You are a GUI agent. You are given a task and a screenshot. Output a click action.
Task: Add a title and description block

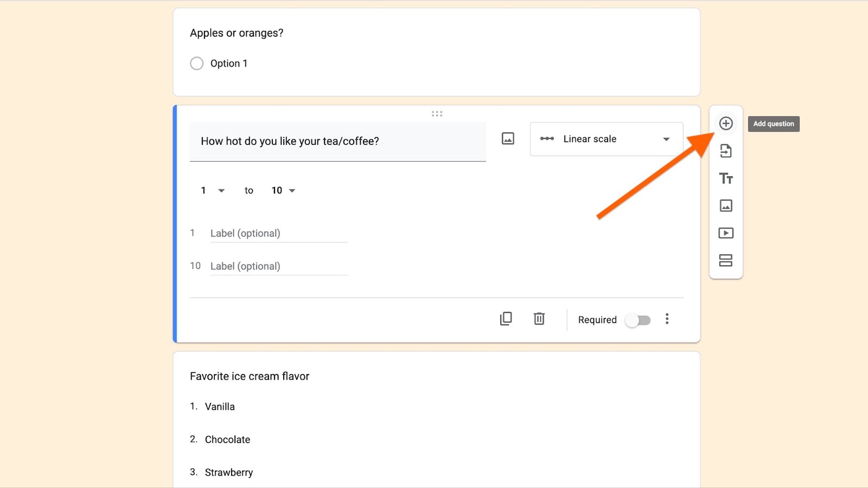click(x=726, y=178)
